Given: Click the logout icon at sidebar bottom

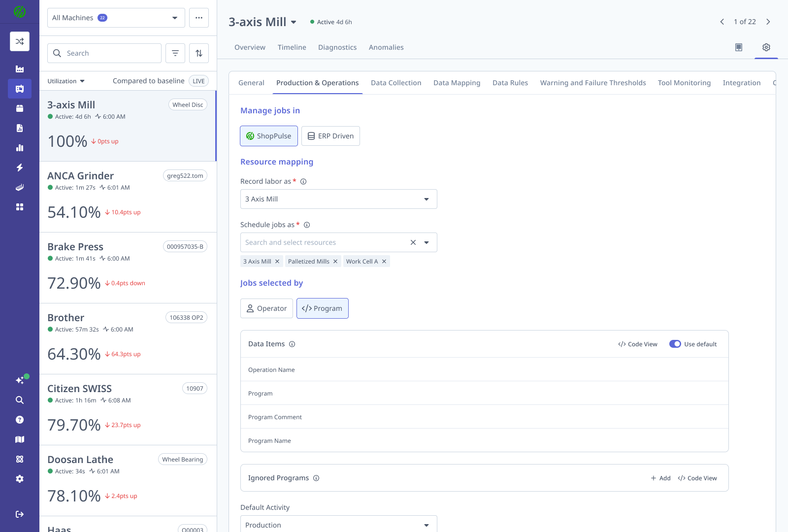Looking at the screenshot, I should point(20,514).
